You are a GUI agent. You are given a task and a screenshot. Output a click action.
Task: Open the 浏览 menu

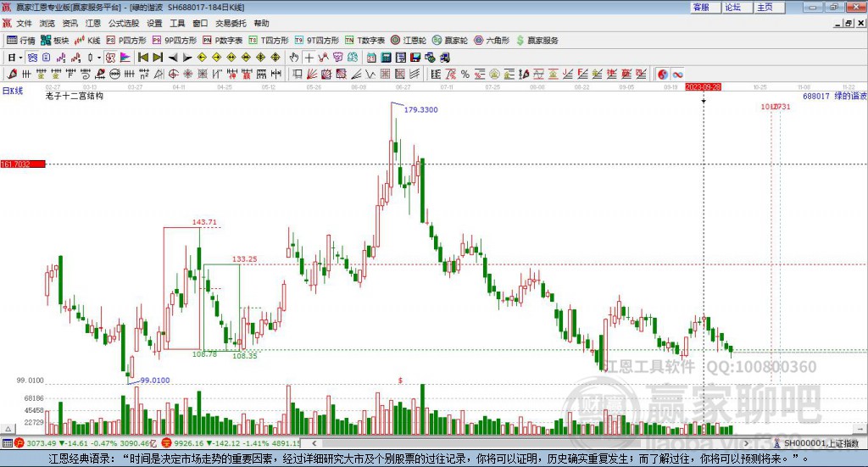(47, 23)
